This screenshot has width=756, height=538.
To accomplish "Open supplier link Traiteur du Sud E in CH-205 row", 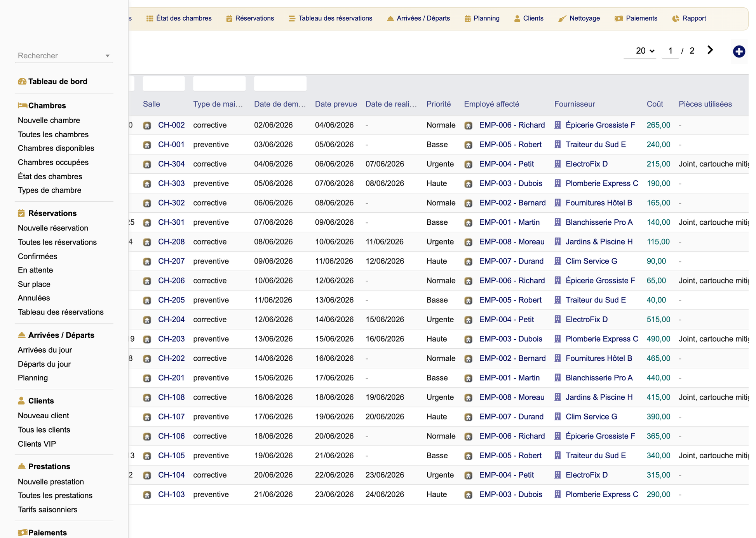I will click(x=596, y=300).
